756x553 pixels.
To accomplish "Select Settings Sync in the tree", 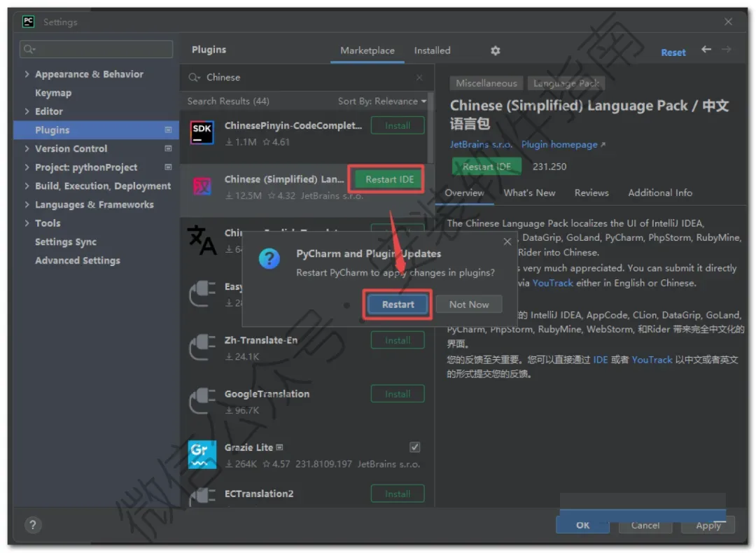I will point(66,241).
